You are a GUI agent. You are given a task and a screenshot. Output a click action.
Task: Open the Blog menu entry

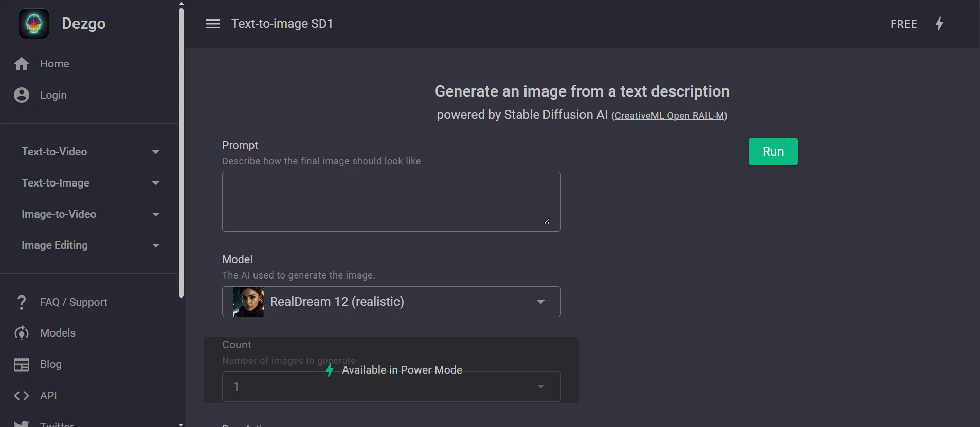(x=51, y=364)
